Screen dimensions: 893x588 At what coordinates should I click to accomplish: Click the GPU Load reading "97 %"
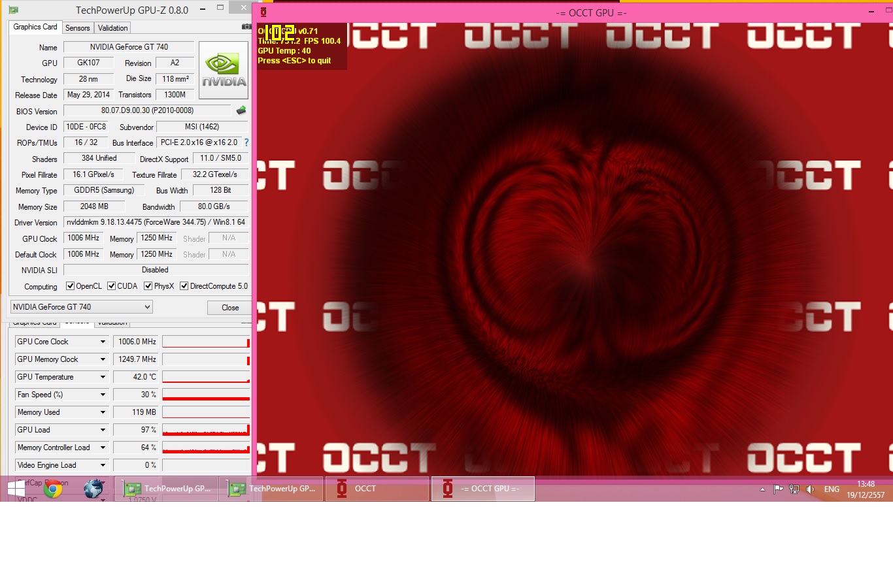[136, 430]
